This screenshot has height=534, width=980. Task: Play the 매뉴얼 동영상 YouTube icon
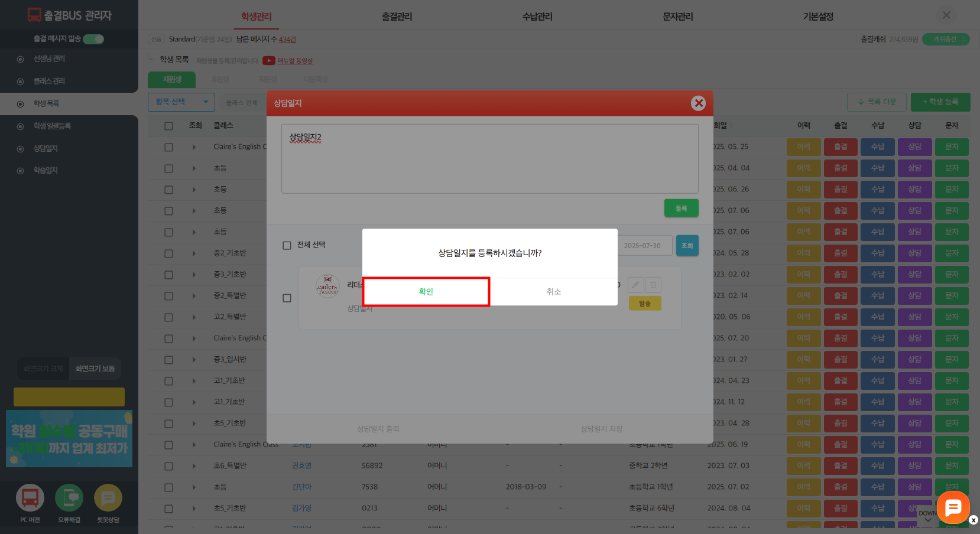(269, 60)
